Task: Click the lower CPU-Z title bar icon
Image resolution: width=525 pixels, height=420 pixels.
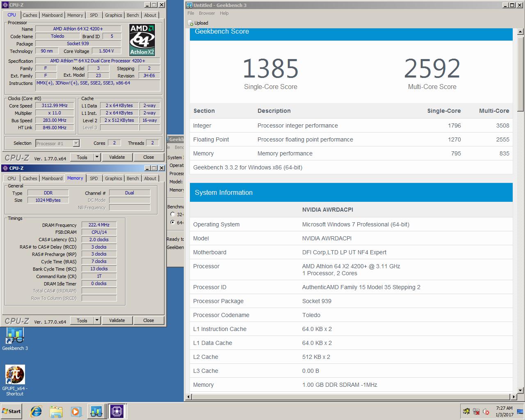Action: click(5, 168)
